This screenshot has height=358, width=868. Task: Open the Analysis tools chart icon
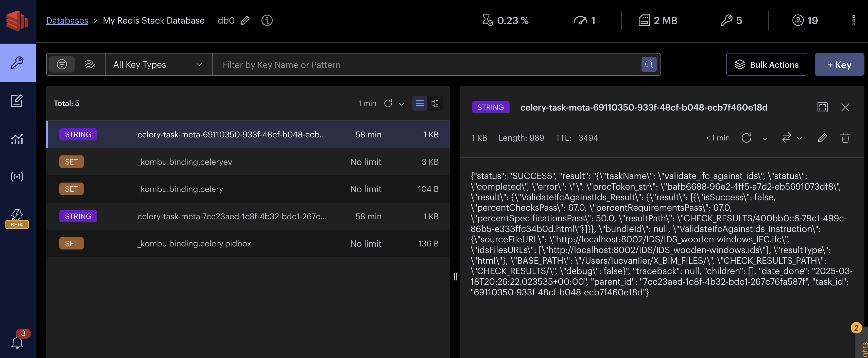tap(17, 139)
